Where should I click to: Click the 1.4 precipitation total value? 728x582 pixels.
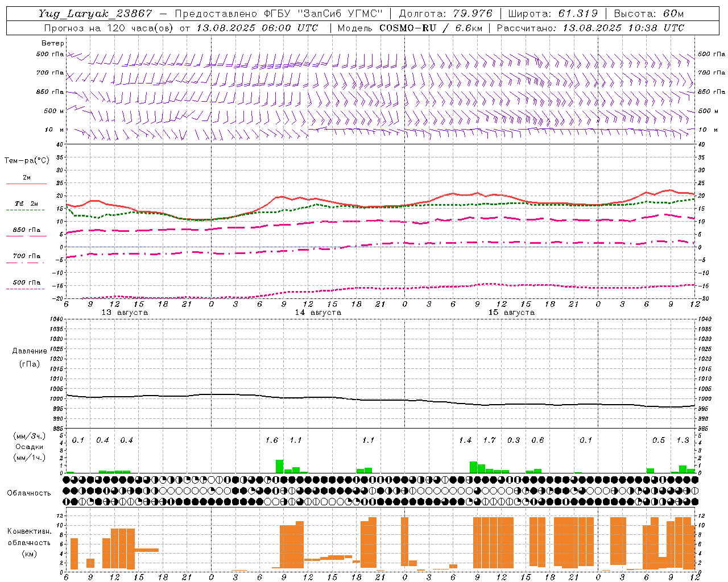pyautogui.click(x=465, y=440)
